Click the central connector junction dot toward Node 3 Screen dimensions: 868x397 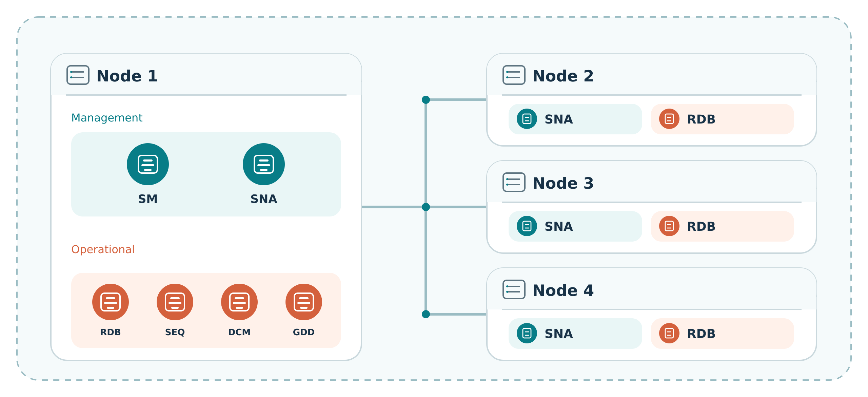point(426,207)
